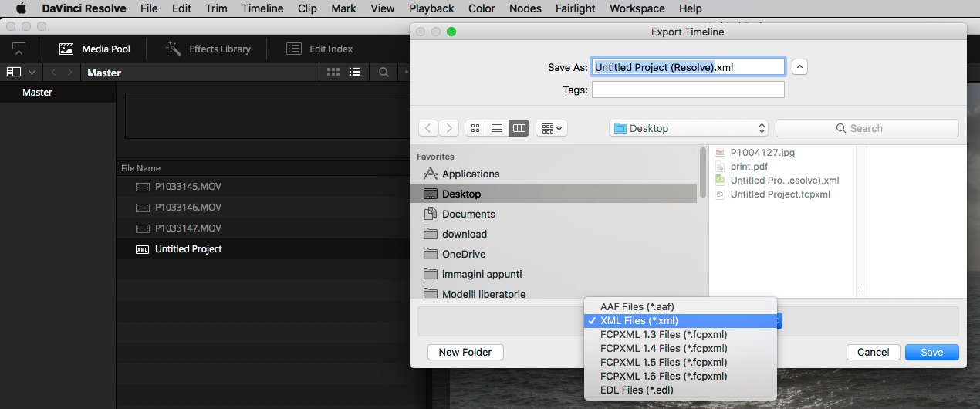Navigate forward in file dialog
The image size is (980, 409).
pos(449,128)
